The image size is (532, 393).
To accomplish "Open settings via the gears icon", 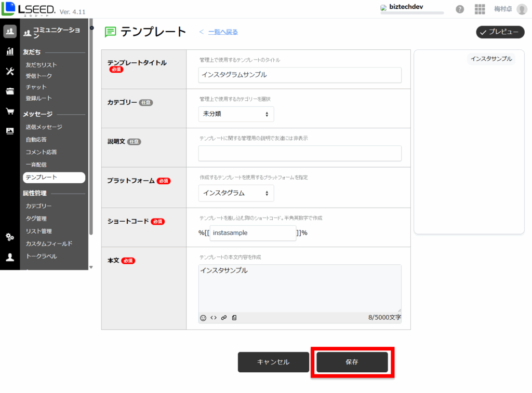I will tap(10, 237).
